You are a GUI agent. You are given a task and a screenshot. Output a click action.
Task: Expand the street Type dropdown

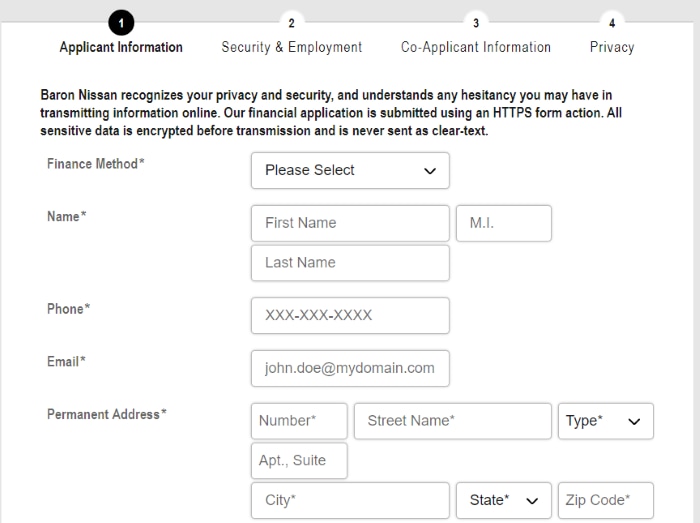pos(605,421)
